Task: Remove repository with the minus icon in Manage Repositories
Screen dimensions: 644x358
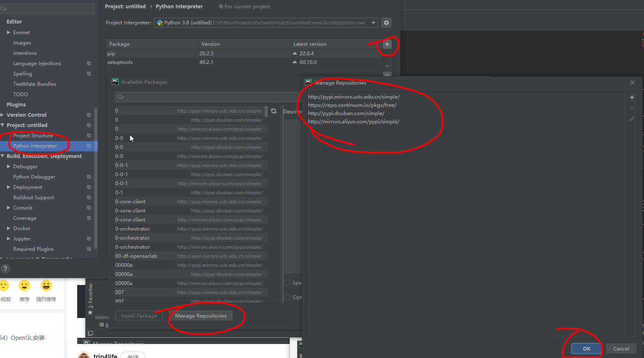Action: coord(632,108)
